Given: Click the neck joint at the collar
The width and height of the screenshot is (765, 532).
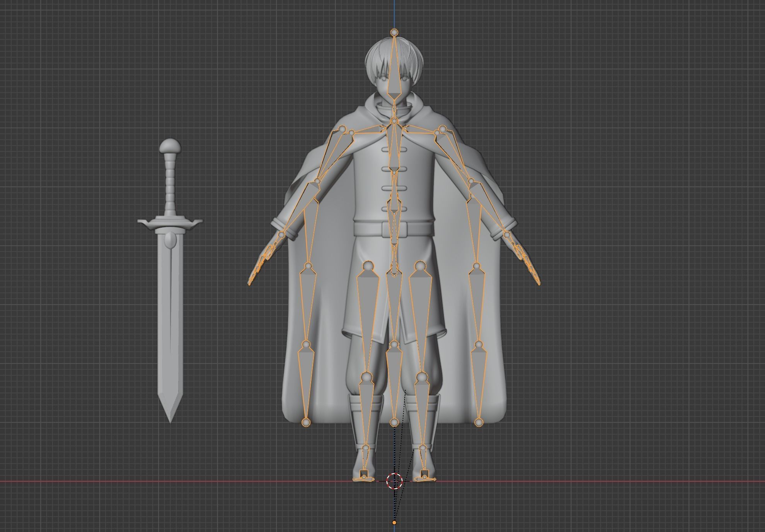Looking at the screenshot, I should point(394,121).
